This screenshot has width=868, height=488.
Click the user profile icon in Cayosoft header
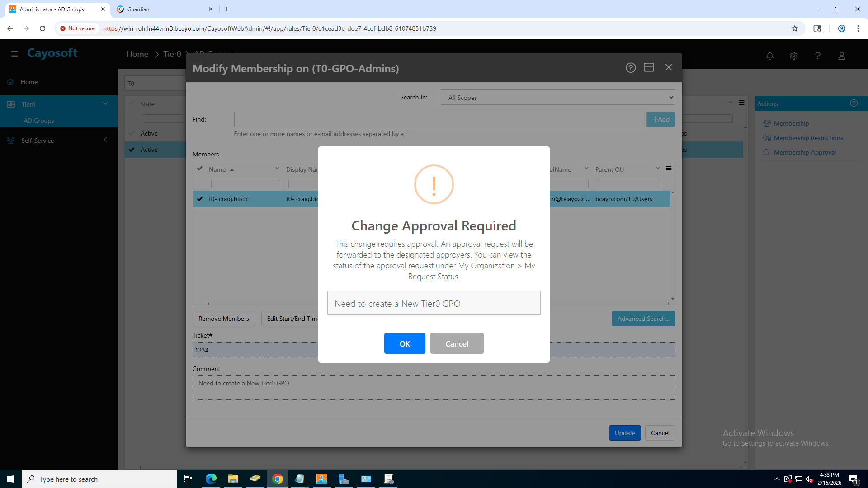(841, 56)
